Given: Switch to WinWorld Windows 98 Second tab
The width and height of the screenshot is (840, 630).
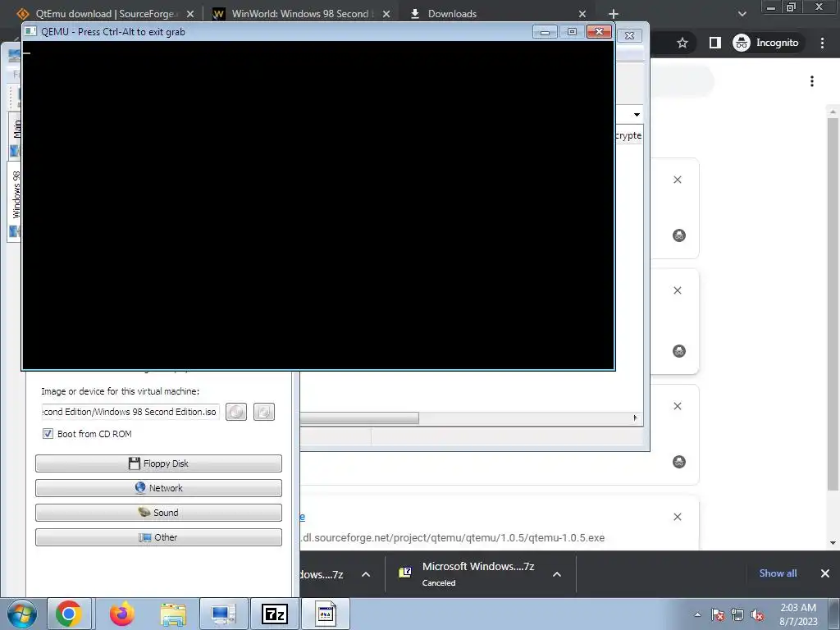Looking at the screenshot, I should (x=300, y=14).
